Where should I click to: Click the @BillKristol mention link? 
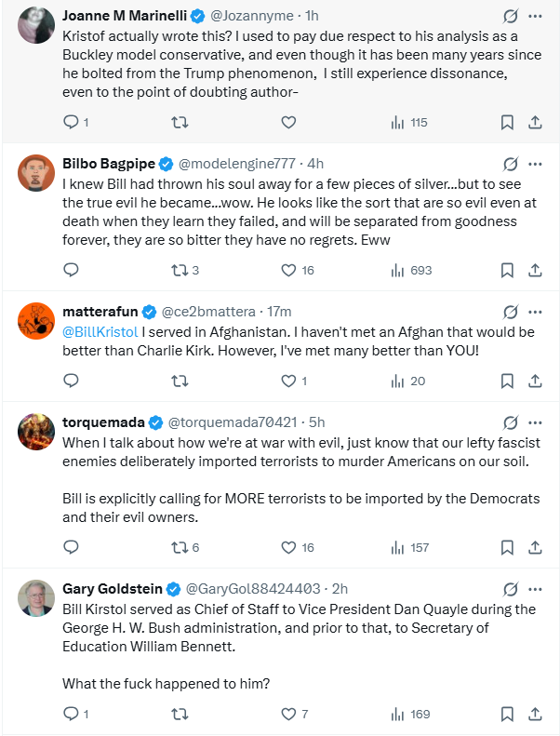point(100,332)
